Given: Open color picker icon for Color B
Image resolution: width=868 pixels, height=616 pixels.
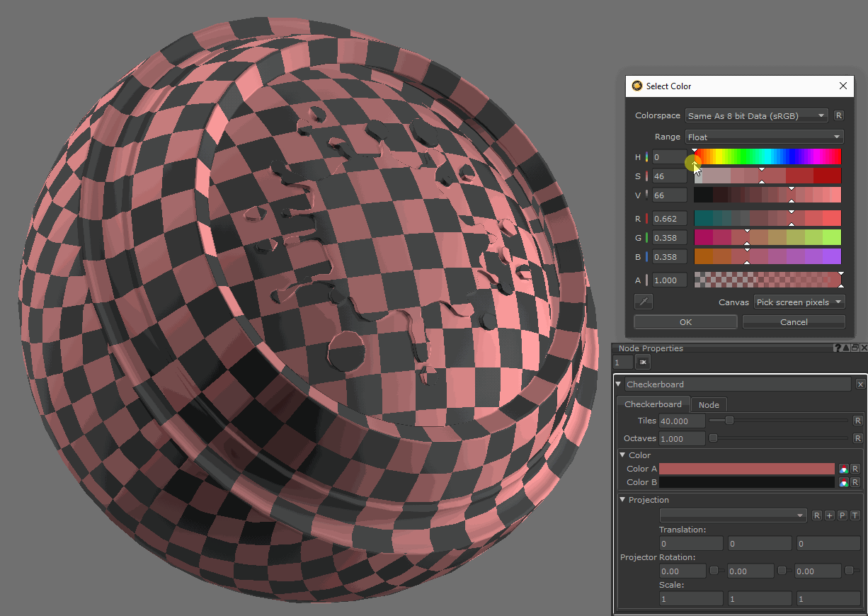Looking at the screenshot, I should tap(843, 482).
